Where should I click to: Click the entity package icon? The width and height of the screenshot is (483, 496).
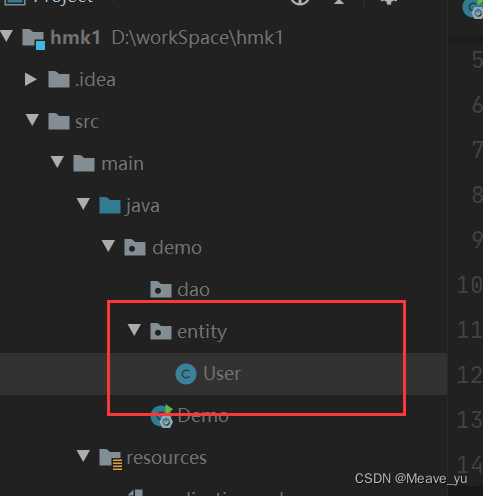point(161,331)
